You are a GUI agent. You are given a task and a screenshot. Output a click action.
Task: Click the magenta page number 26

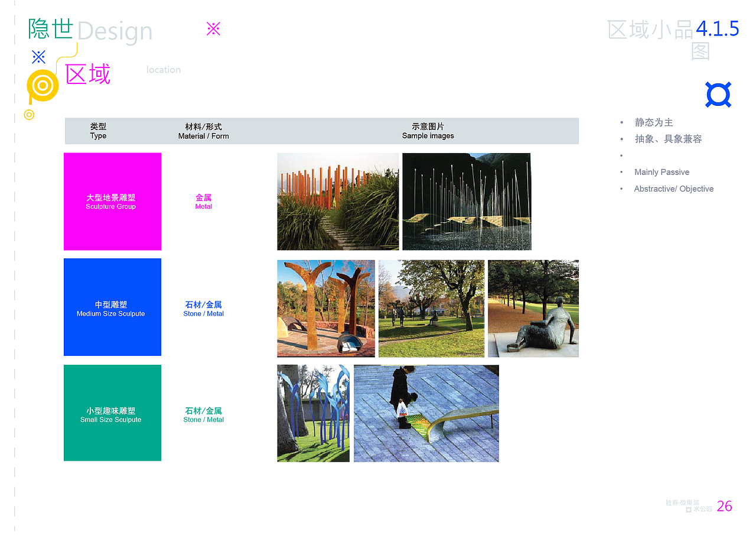pyautogui.click(x=725, y=506)
